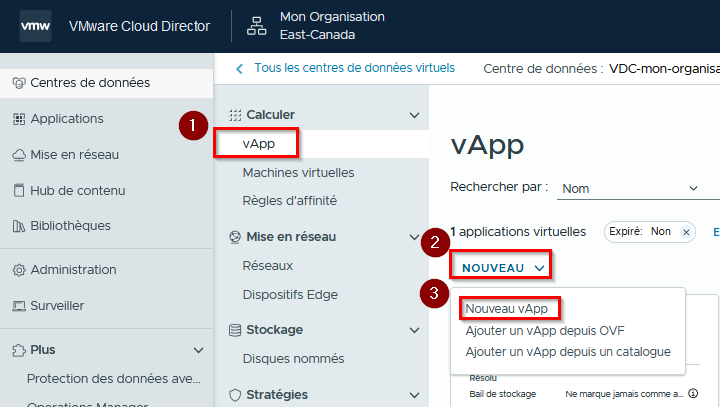The image size is (720, 407).
Task: Click Tous les centres de données virtuels link
Action: [x=354, y=68]
